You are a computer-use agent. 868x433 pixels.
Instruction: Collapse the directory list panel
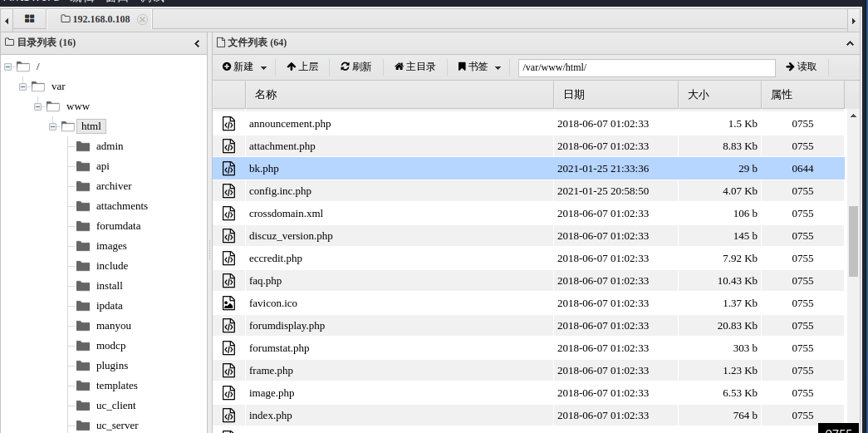pyautogui.click(x=197, y=43)
